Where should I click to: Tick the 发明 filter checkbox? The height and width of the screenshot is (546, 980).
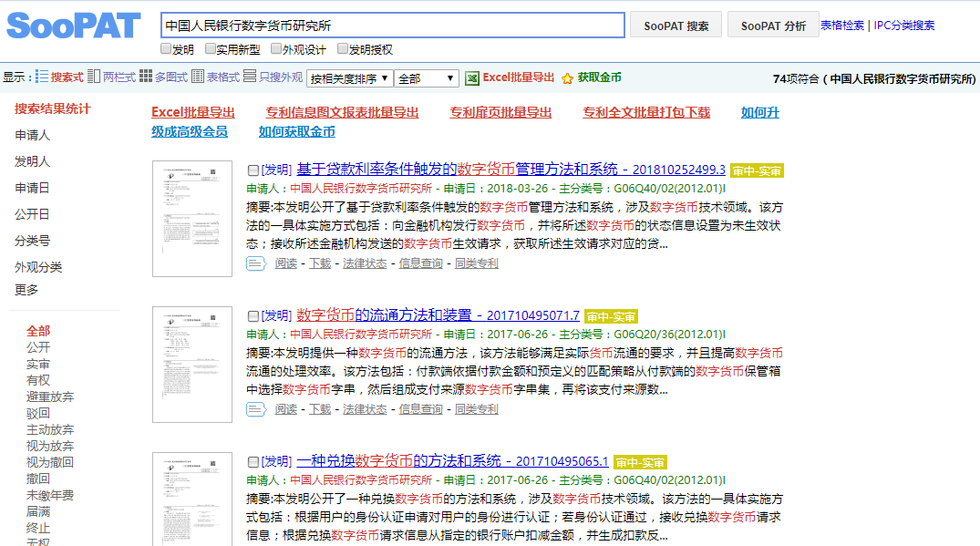tap(166, 48)
